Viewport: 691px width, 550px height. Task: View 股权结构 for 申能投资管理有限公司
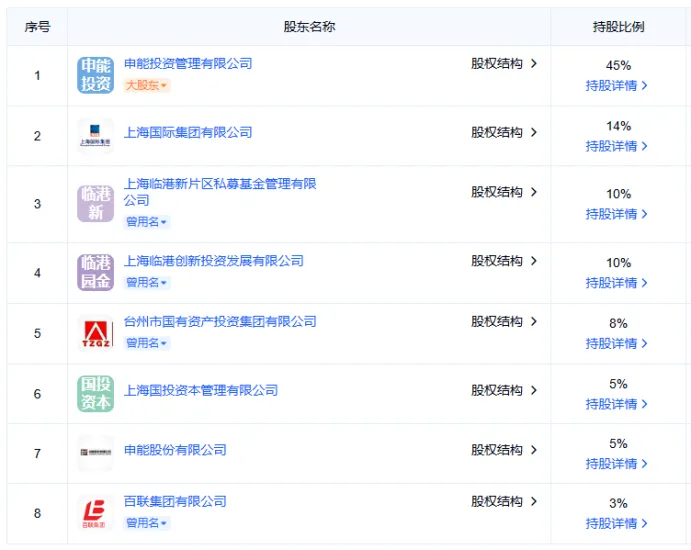click(x=504, y=63)
